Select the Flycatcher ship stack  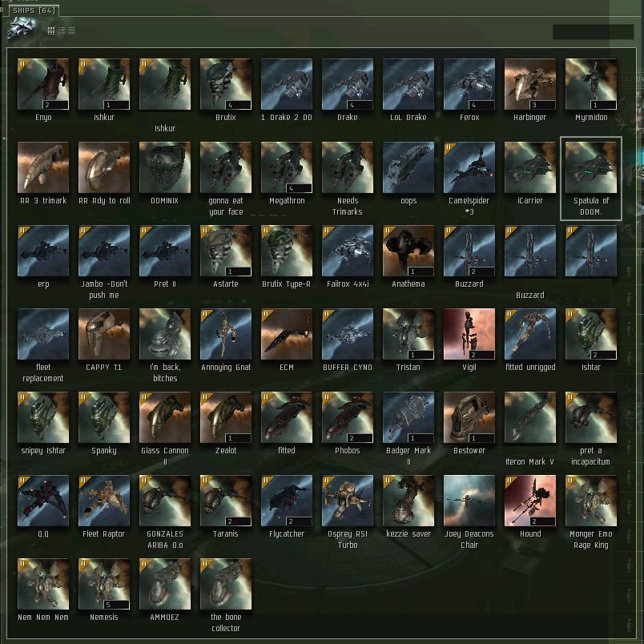click(x=286, y=501)
